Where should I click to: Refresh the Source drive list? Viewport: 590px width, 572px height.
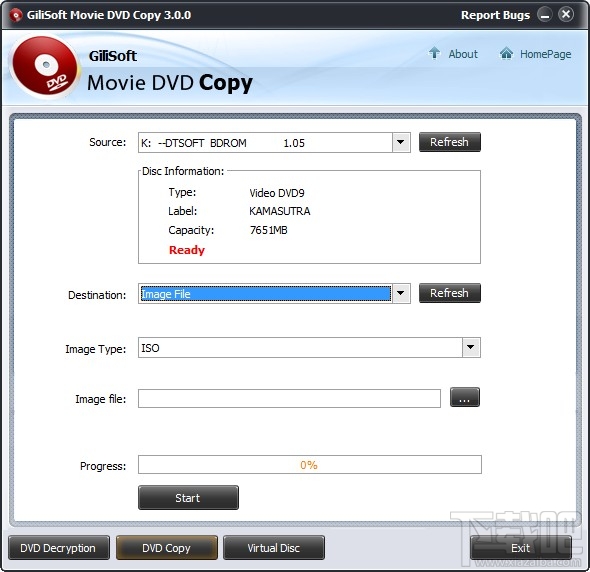450,142
